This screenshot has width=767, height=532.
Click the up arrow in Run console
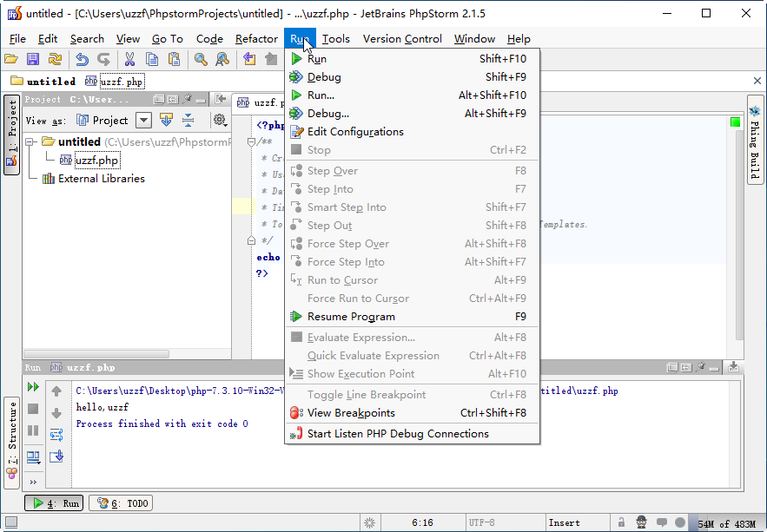56,391
